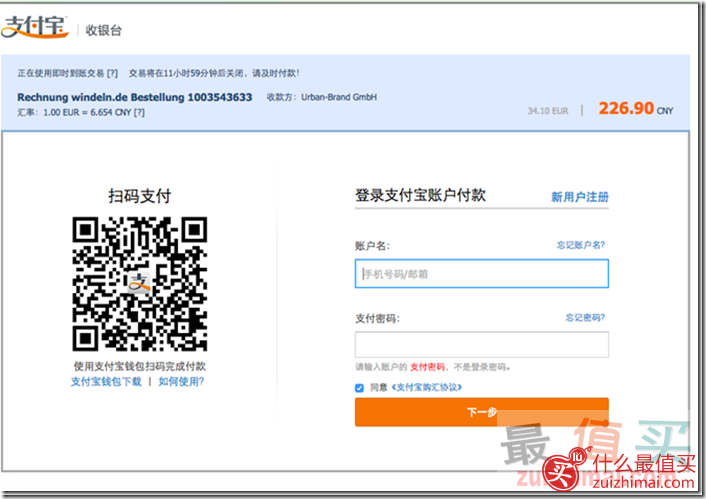Screen dimensions: 706x499
Task: Open the 新用户注册 link
Action: [x=579, y=197]
